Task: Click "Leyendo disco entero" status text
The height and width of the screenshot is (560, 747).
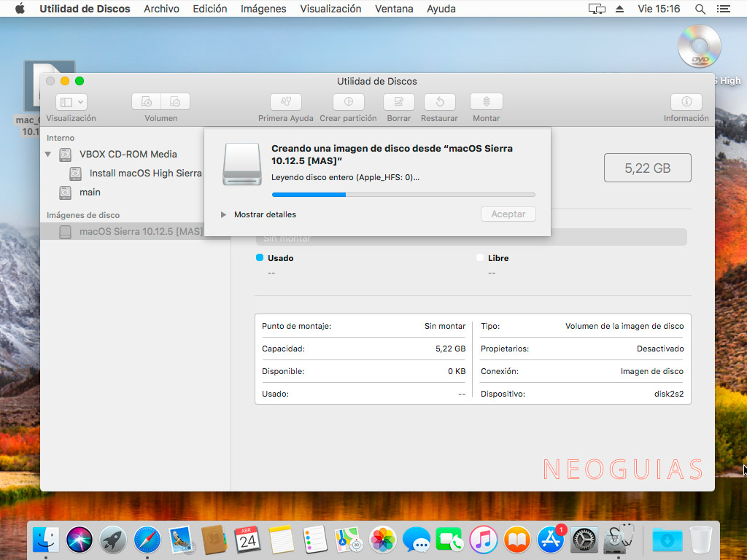Action: (x=345, y=178)
